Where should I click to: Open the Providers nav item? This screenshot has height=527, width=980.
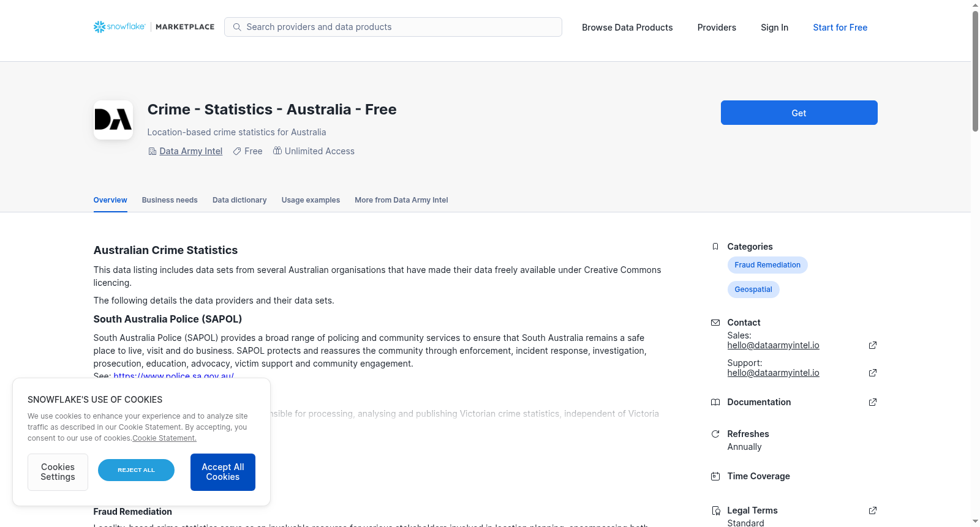(x=717, y=28)
